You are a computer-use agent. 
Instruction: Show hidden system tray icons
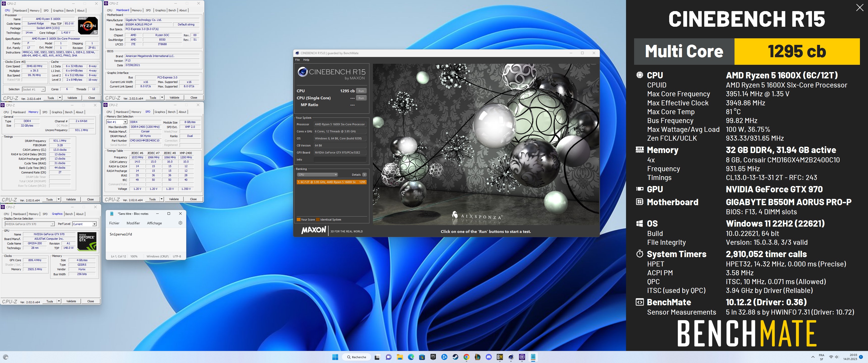click(813, 357)
